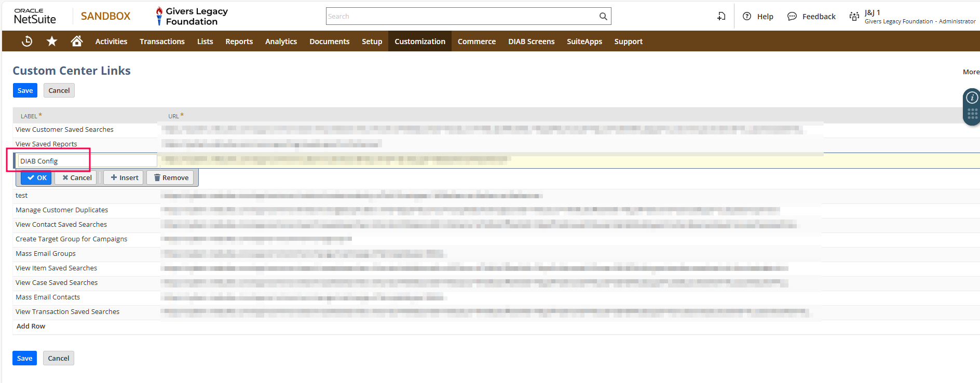
Task: Click the Feedback speech bubble icon
Action: click(x=792, y=17)
